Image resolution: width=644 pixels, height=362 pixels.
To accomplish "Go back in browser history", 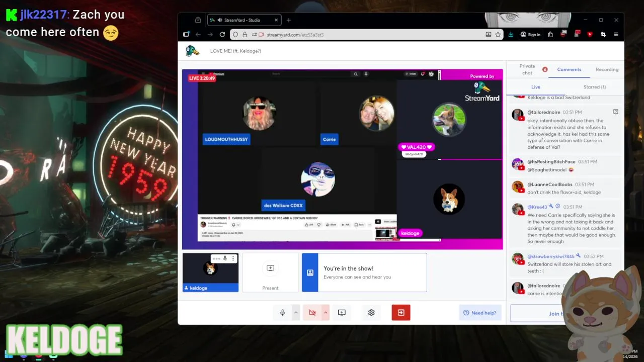I will pyautogui.click(x=198, y=35).
